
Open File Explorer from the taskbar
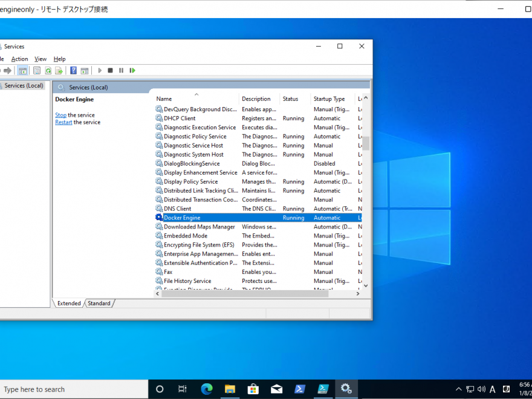(230, 389)
